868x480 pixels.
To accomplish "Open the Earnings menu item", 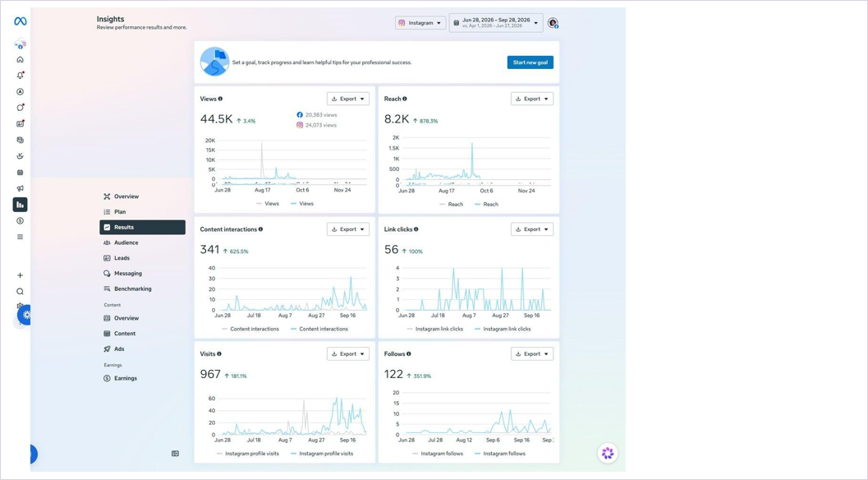I will (142, 378).
